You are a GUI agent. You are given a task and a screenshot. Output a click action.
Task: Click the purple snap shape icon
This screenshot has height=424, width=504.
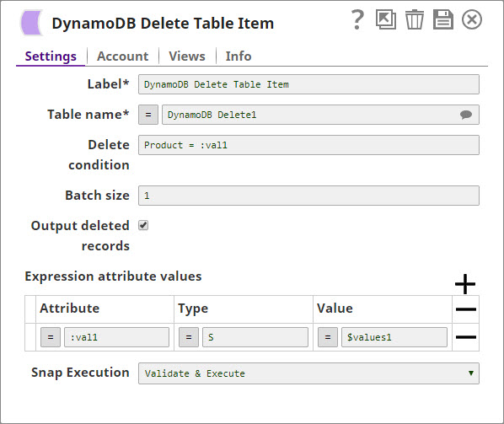point(31,23)
